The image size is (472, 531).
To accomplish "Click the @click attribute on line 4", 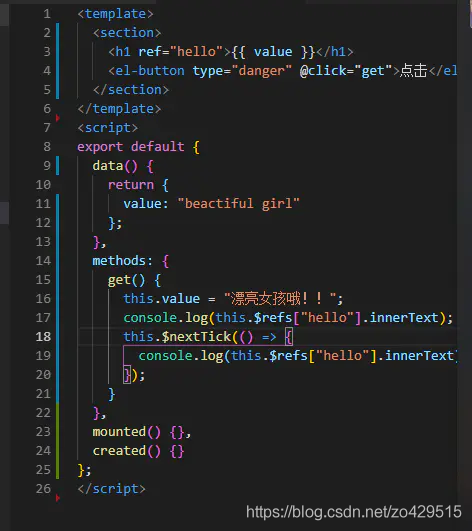I will [x=323, y=71].
